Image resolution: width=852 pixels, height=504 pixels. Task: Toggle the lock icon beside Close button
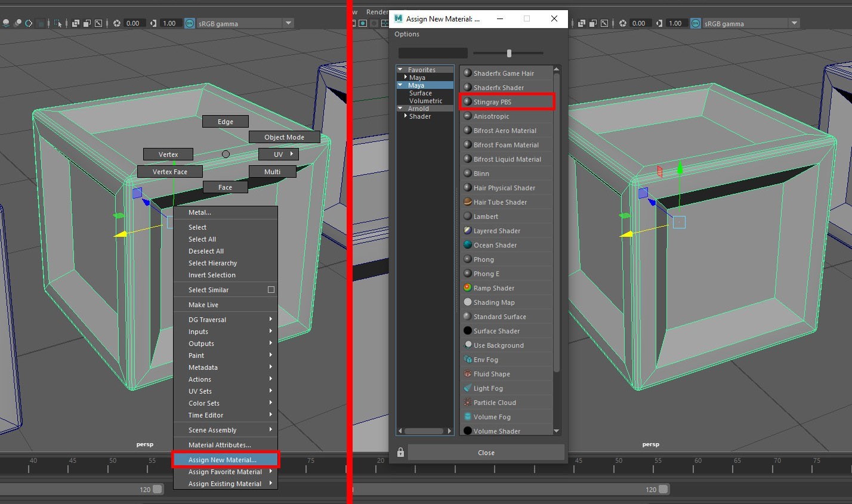pos(400,452)
